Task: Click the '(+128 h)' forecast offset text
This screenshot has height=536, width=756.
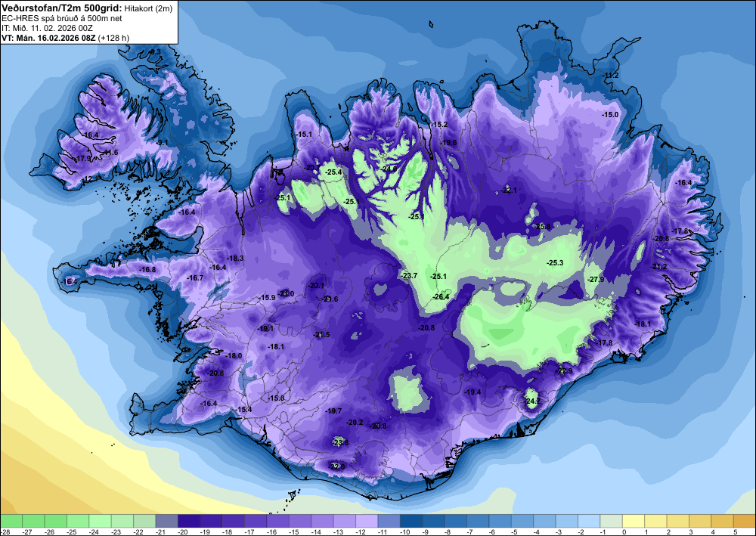Action: [113, 38]
